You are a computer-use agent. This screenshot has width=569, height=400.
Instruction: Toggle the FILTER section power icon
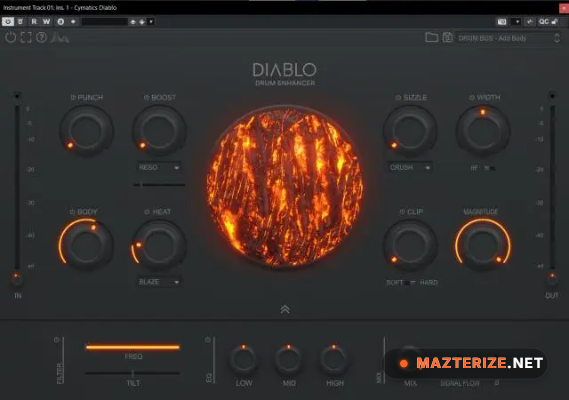click(x=57, y=340)
